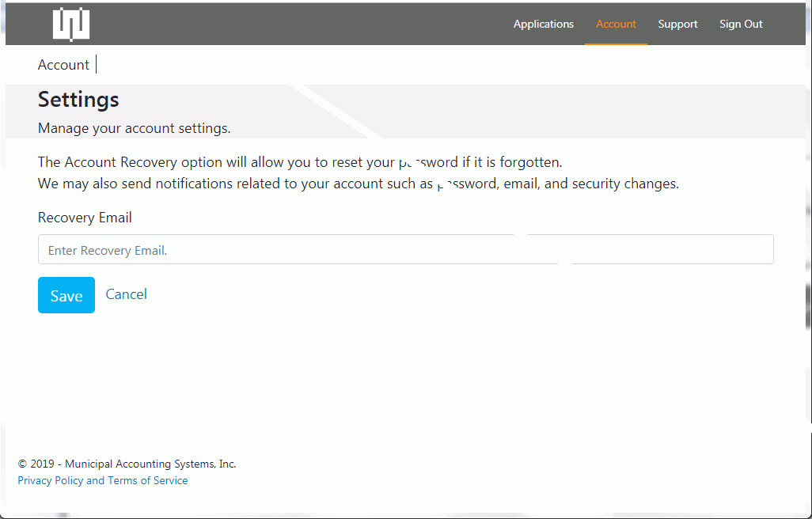The width and height of the screenshot is (812, 519).
Task: Open the Applications menu item
Action: pyautogui.click(x=543, y=24)
